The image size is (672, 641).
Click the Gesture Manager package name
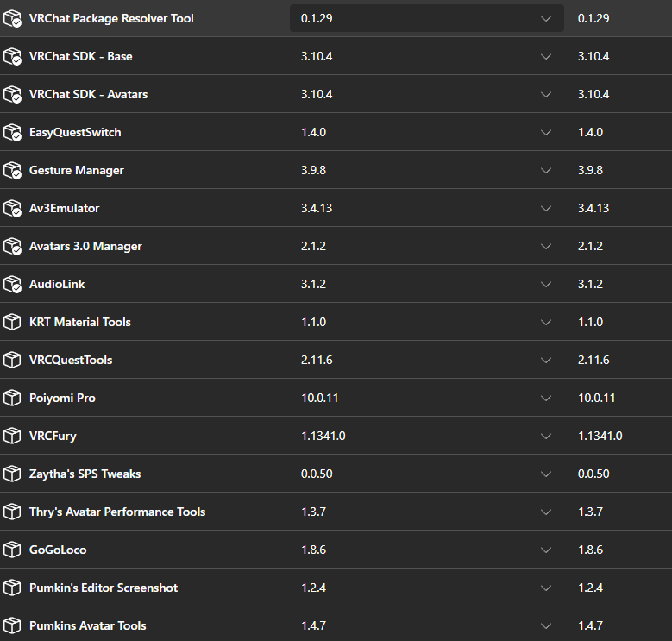coord(76,170)
